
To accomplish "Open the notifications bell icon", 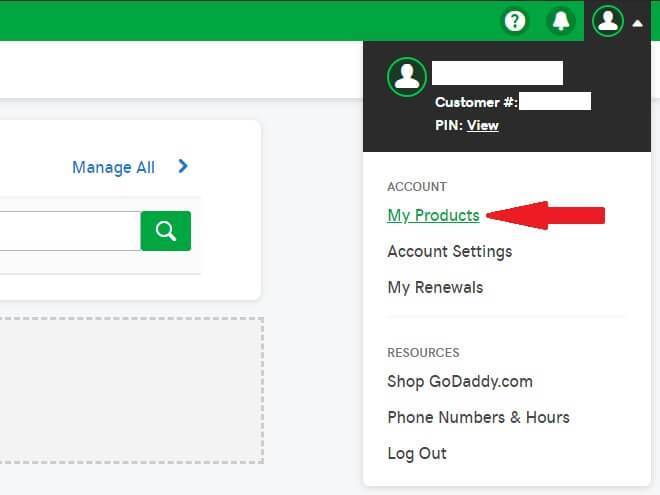I will click(x=561, y=21).
